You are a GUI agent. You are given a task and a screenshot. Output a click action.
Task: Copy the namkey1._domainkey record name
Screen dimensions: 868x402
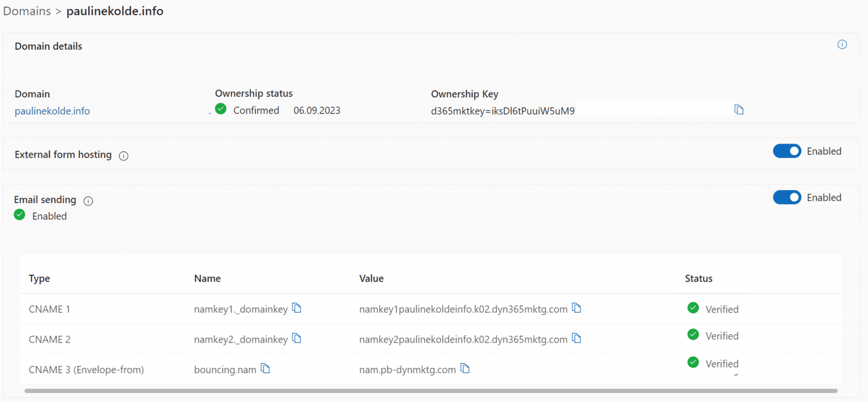[297, 308]
